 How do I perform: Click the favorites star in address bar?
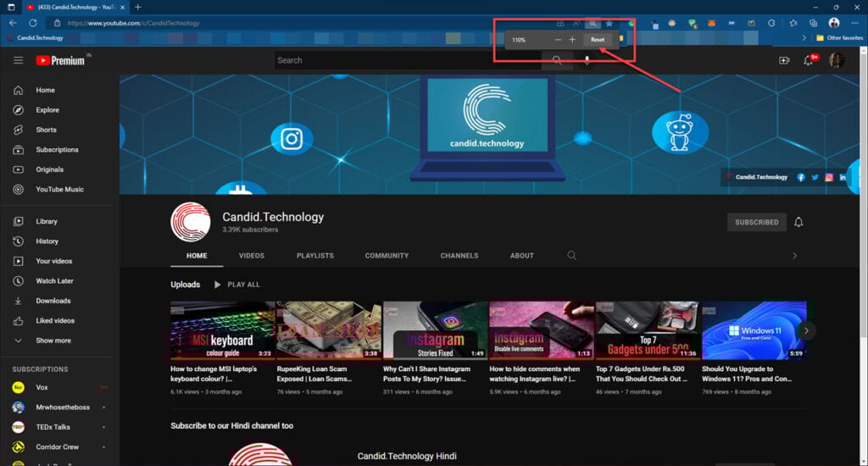[x=609, y=23]
